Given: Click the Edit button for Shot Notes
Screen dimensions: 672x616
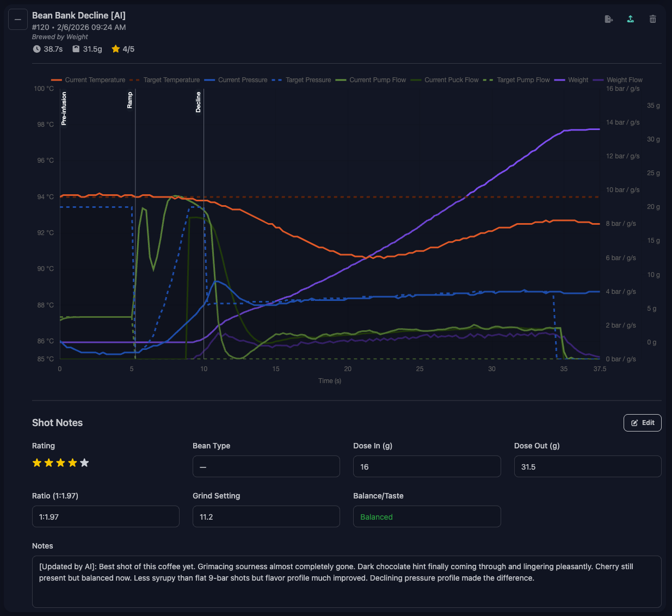Looking at the screenshot, I should (x=643, y=423).
